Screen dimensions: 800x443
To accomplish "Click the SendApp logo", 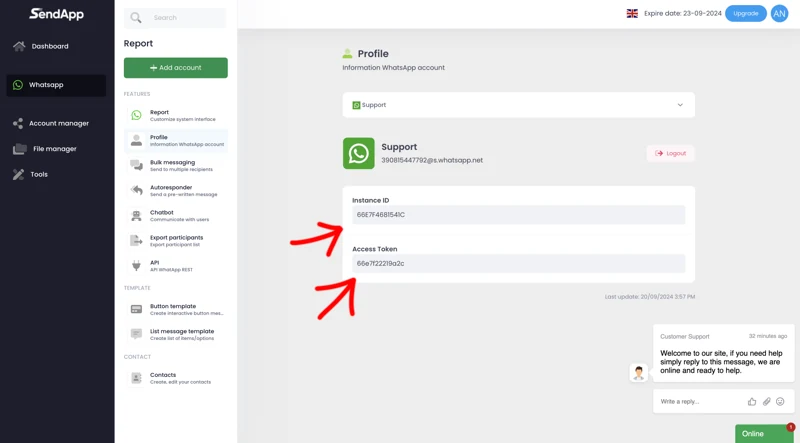I will (56, 14).
